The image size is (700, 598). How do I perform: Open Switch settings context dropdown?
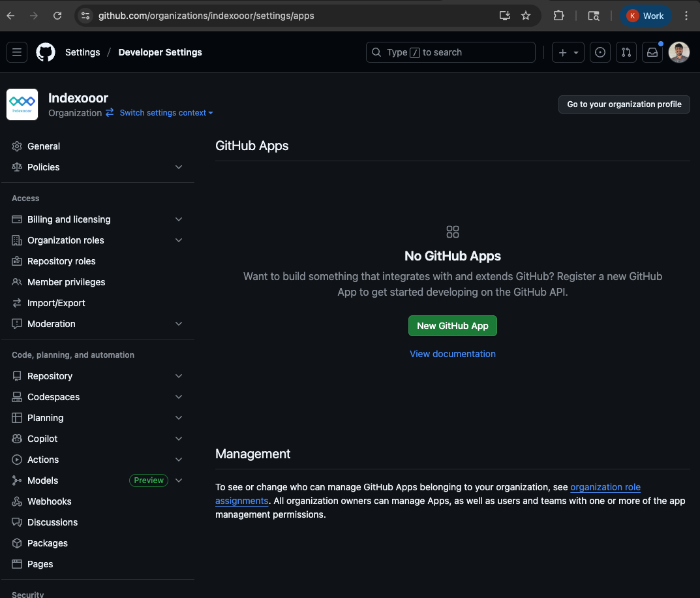[166, 113]
